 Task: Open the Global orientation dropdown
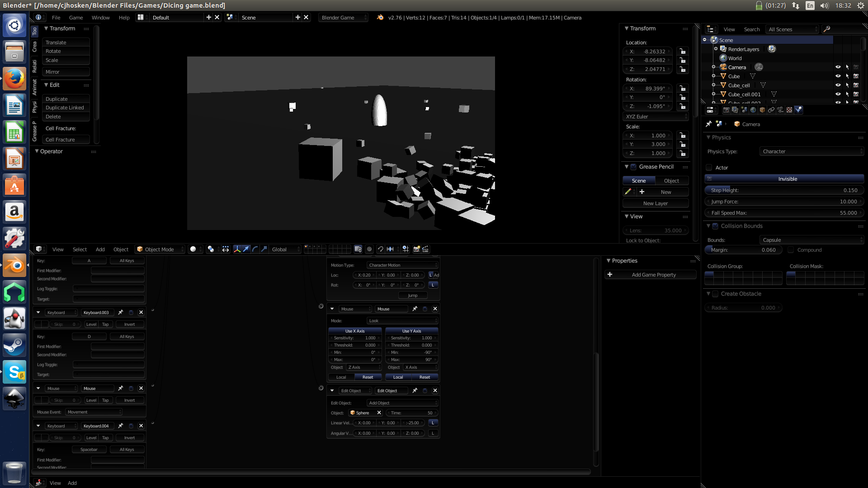(285, 249)
